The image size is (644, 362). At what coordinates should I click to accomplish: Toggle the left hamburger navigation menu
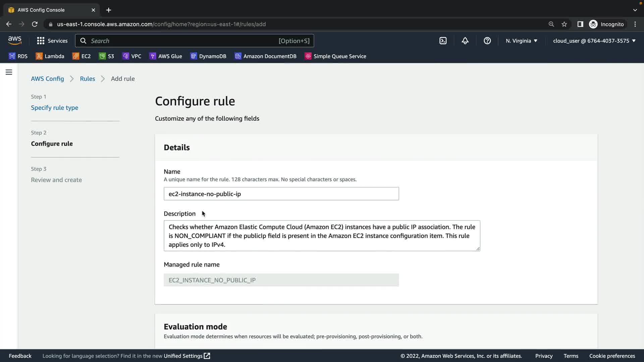pos(9,72)
